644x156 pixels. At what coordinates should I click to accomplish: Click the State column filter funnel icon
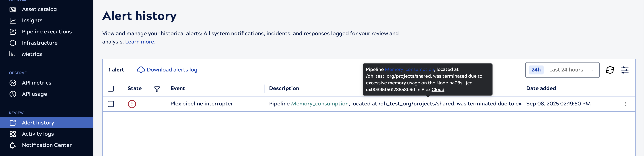(x=157, y=89)
